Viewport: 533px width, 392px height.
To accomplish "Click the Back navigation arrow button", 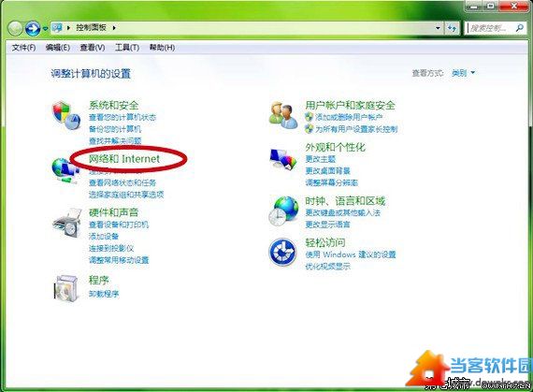I will tap(15, 29).
